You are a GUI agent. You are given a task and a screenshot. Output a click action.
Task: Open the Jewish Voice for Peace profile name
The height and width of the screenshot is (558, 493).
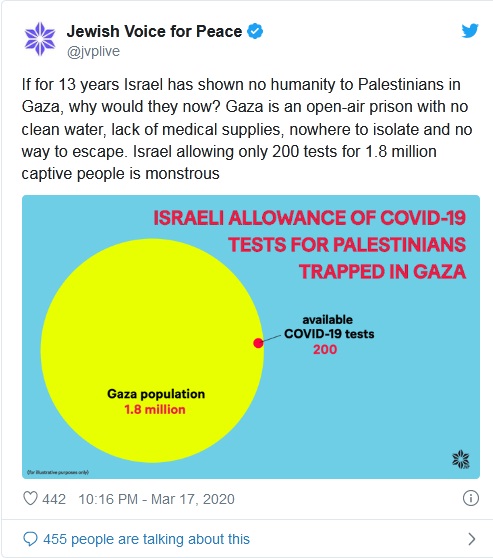coord(154,31)
